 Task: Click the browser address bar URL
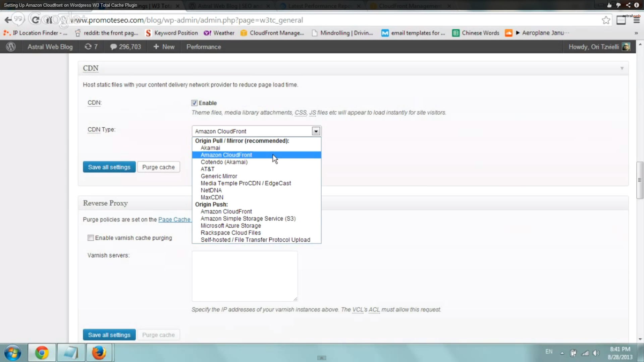coord(186,20)
